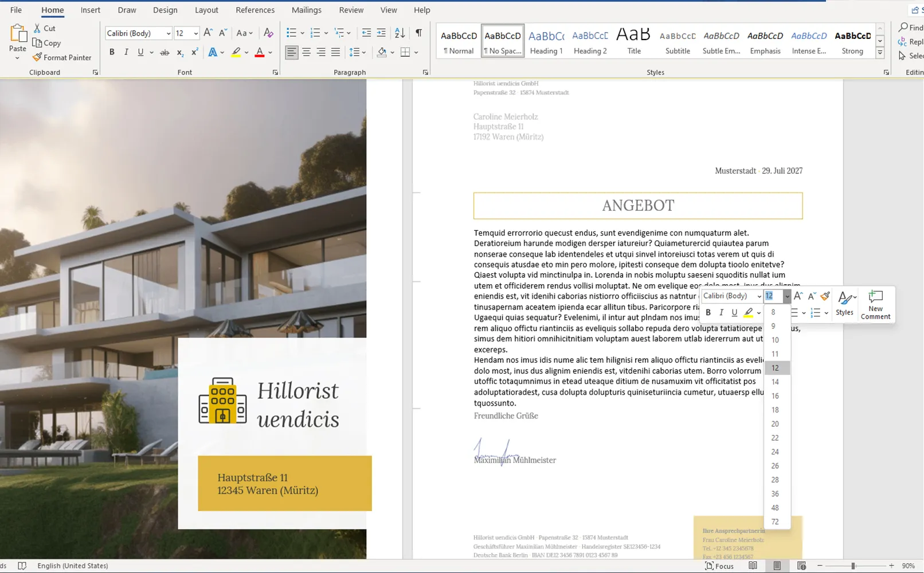Decrease paragraph indent
The width and height of the screenshot is (924, 573).
366,33
